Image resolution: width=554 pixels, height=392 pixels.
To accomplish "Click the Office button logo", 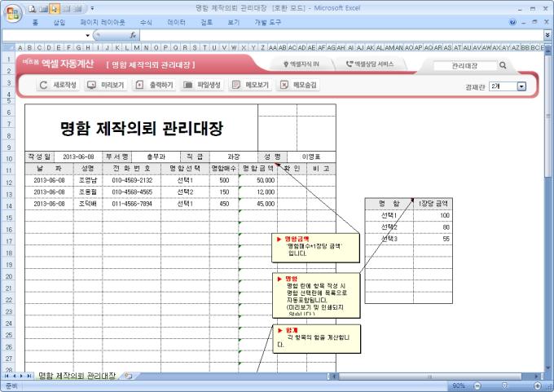I will 13,14.
